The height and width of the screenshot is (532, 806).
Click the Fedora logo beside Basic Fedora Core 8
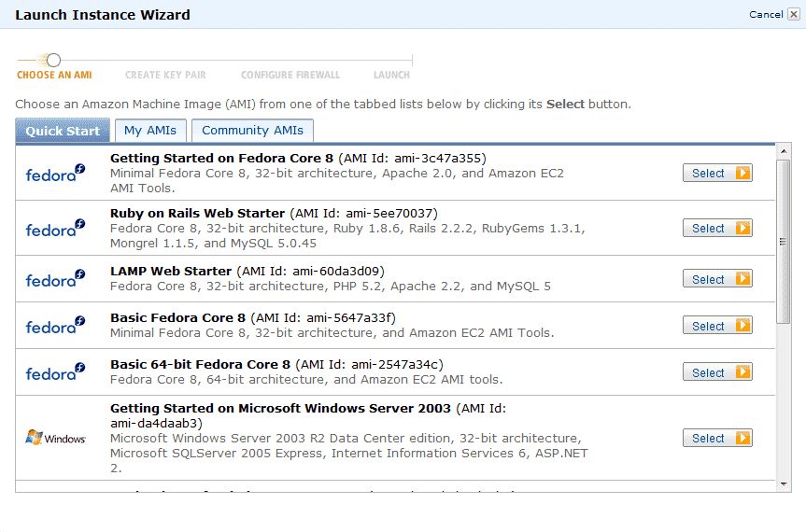(55, 325)
